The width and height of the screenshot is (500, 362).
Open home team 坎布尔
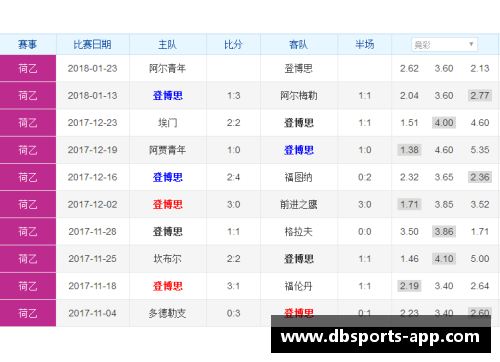click(x=167, y=259)
